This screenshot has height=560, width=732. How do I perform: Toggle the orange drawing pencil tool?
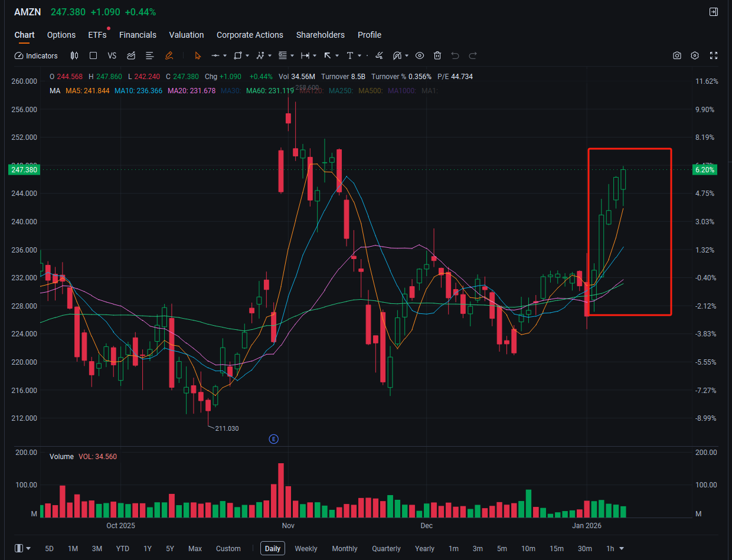click(169, 55)
